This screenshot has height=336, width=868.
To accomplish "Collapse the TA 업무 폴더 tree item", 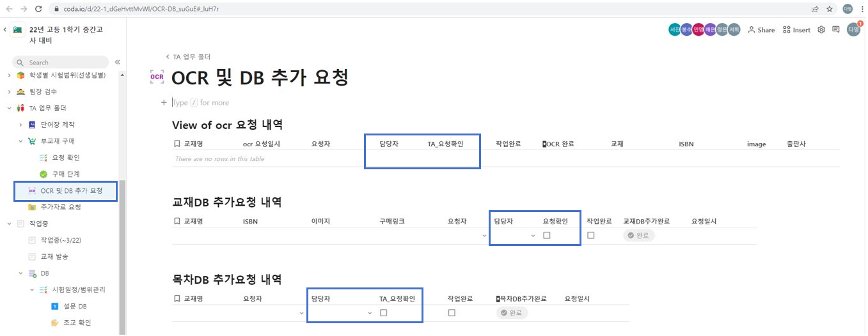I will [x=9, y=108].
